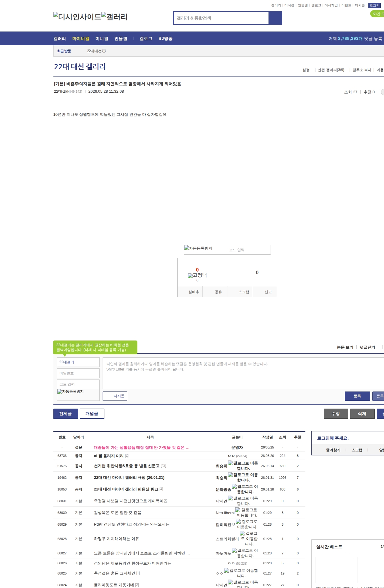
Task: Open 22대 대선 마이너 갤러리 규정 (26.01.31)
Action: (129, 478)
